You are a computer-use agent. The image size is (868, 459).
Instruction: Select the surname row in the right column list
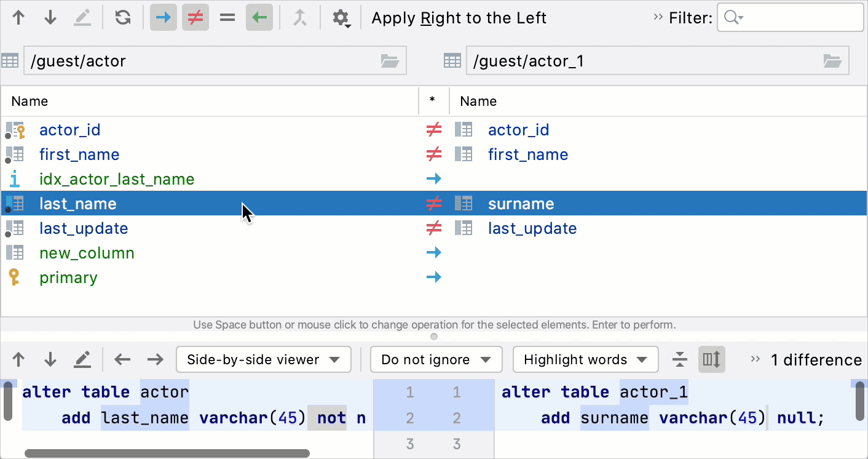[x=521, y=204]
